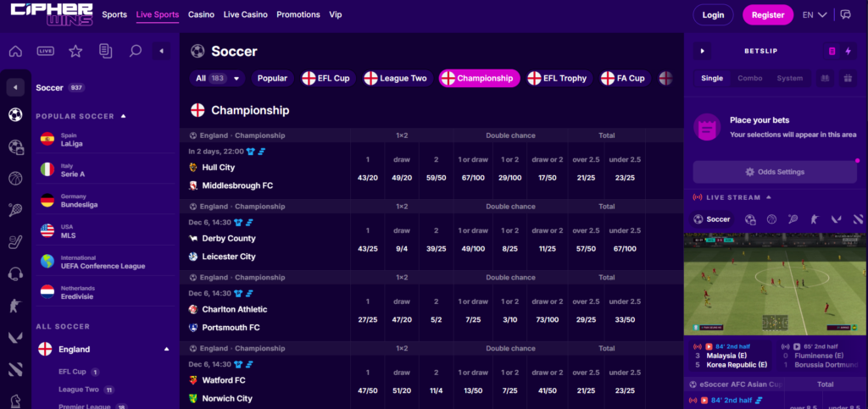Go to Casino section

pos(201,15)
